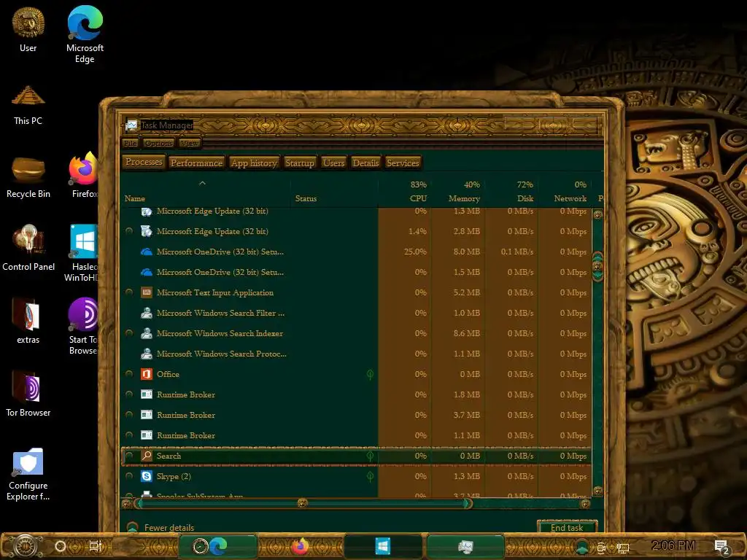The image size is (747, 560).
Task: Open the File menu
Action: [130, 144]
